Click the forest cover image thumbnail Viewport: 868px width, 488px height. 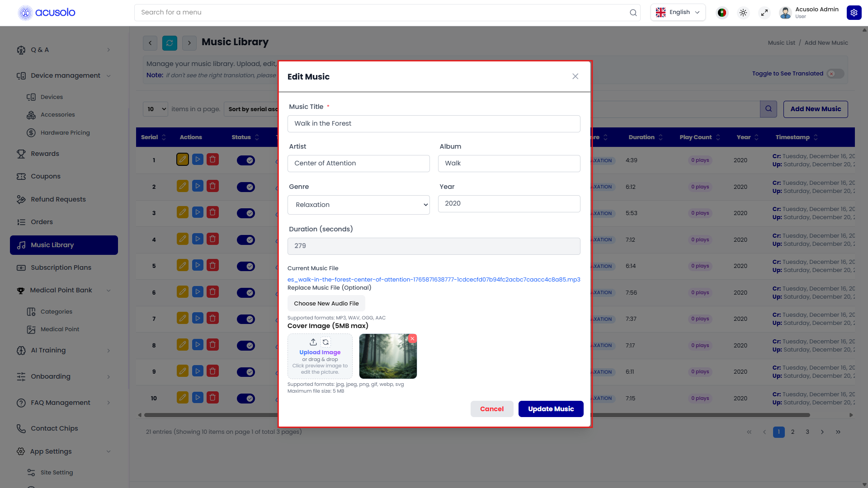pos(388,356)
